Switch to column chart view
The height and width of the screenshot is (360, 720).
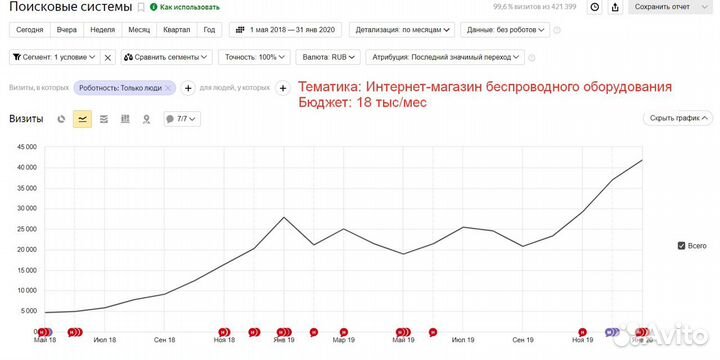(125, 119)
